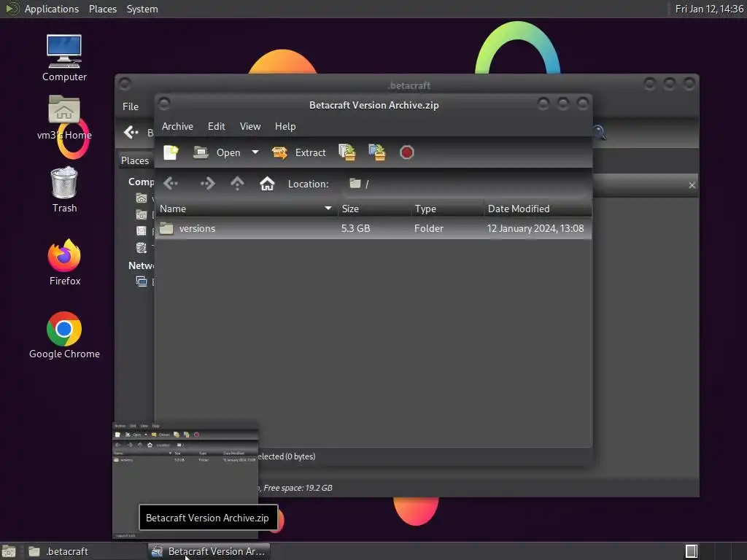This screenshot has height=560, width=747.
Task: Click search icon in .betacraft window
Action: [600, 133]
